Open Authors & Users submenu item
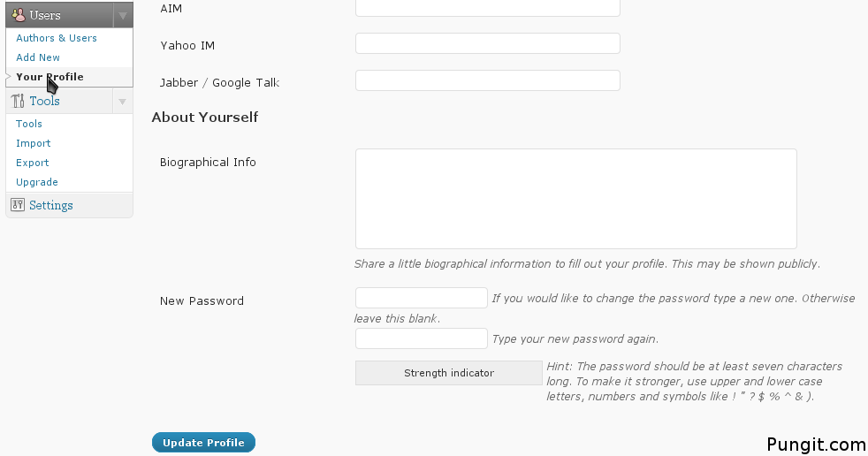 coord(57,38)
